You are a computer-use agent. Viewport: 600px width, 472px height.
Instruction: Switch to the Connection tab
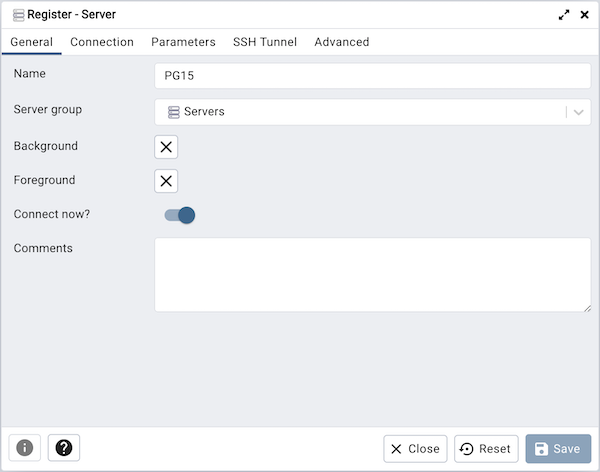pos(102,42)
